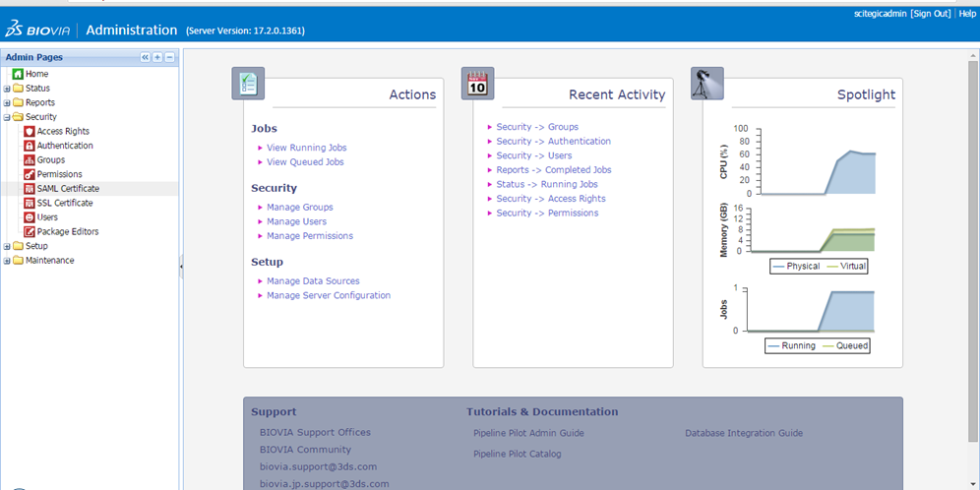Viewport: 980px width, 490px height.
Task: Select SSL Certificate tree item
Action: 65,203
